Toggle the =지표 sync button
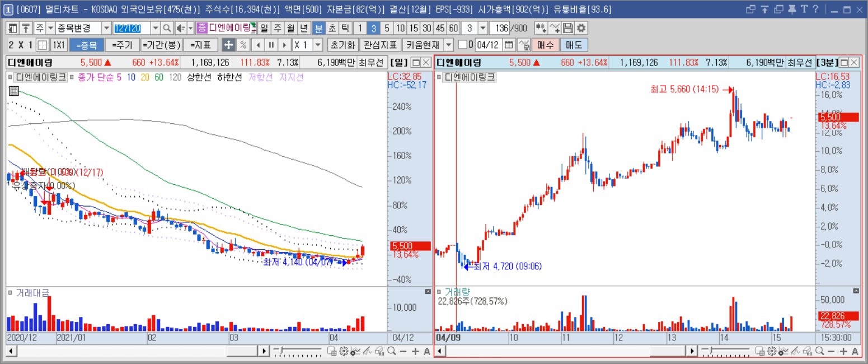This screenshot has width=868, height=364. pyautogui.click(x=201, y=45)
